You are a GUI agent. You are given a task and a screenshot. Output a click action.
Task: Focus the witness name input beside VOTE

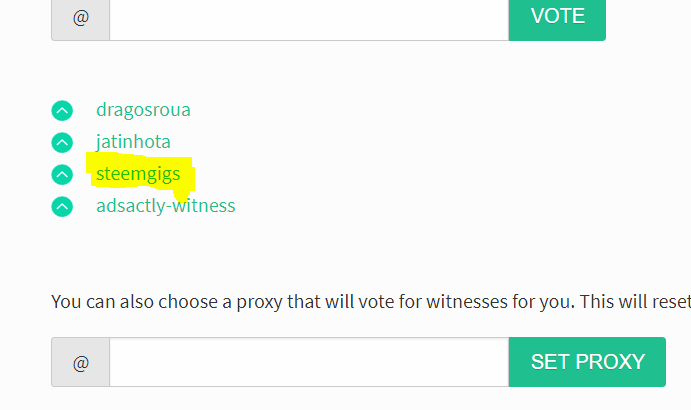(x=309, y=18)
